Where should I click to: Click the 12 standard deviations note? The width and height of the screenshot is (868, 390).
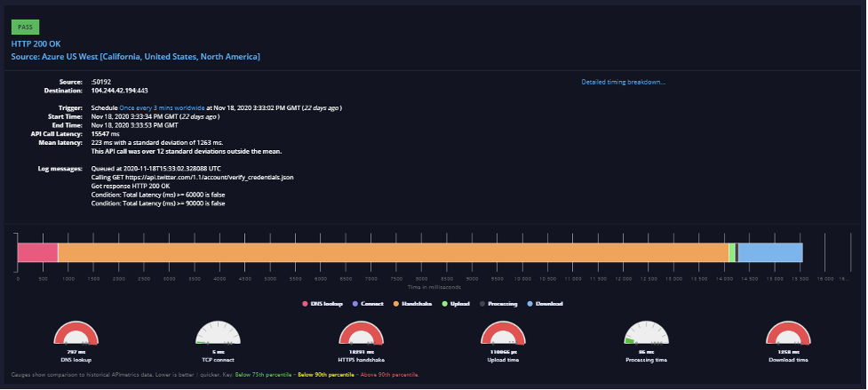(187, 151)
